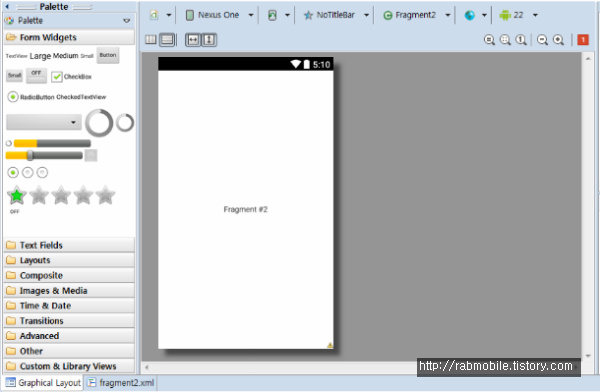Select the small ProgressBar circle widget
Viewport: 600px width, 392px height.
125,123
